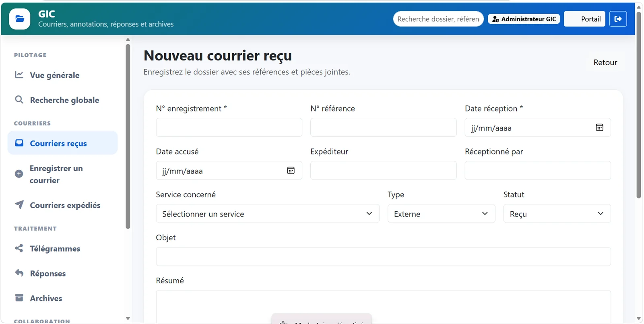Click the Administrateur GIC badge
The image size is (644, 324).
click(x=524, y=19)
